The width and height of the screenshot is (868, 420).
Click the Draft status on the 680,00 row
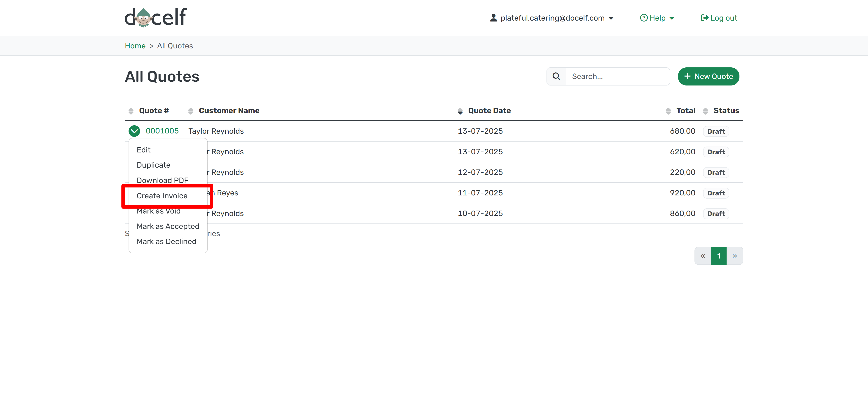coord(716,132)
